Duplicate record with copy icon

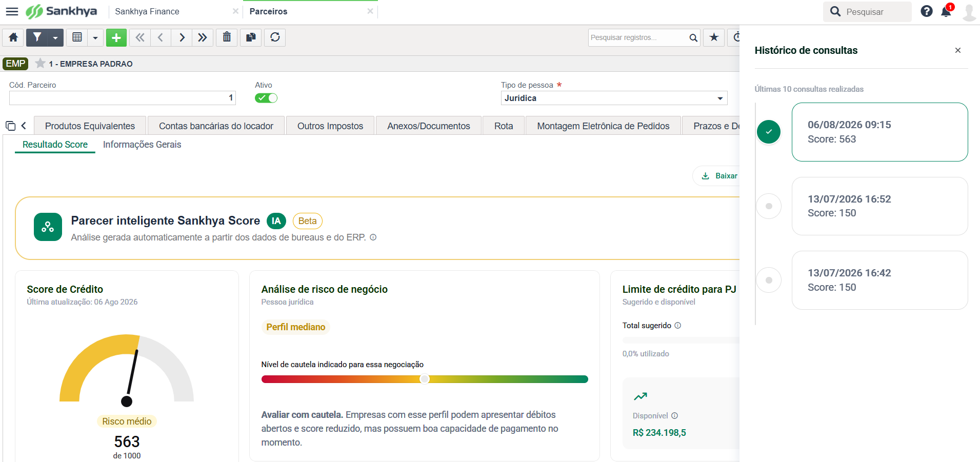click(x=251, y=37)
